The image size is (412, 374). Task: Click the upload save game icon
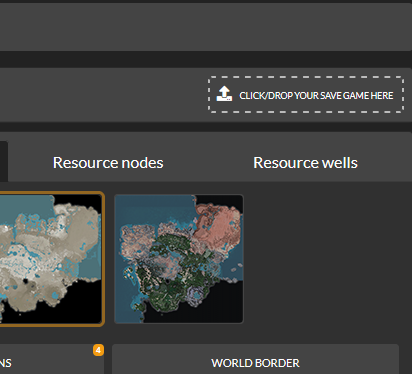coord(224,94)
